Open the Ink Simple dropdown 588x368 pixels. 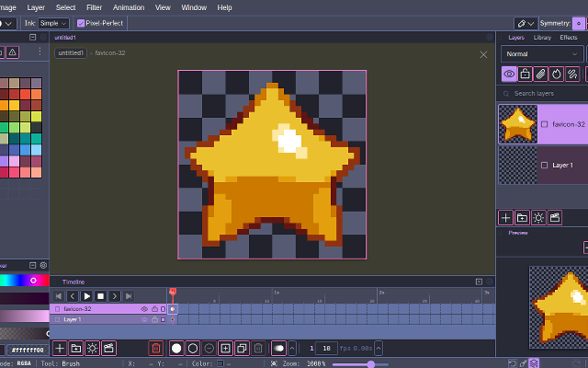53,23
